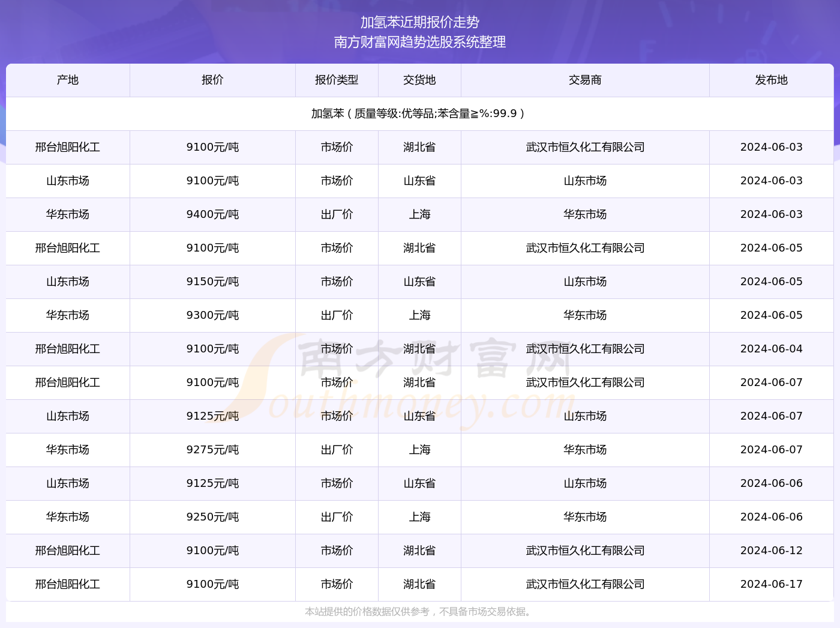The width and height of the screenshot is (840, 628).
Task: Click 湖北省 in the 2024-06-12 row
Action: [419, 551]
